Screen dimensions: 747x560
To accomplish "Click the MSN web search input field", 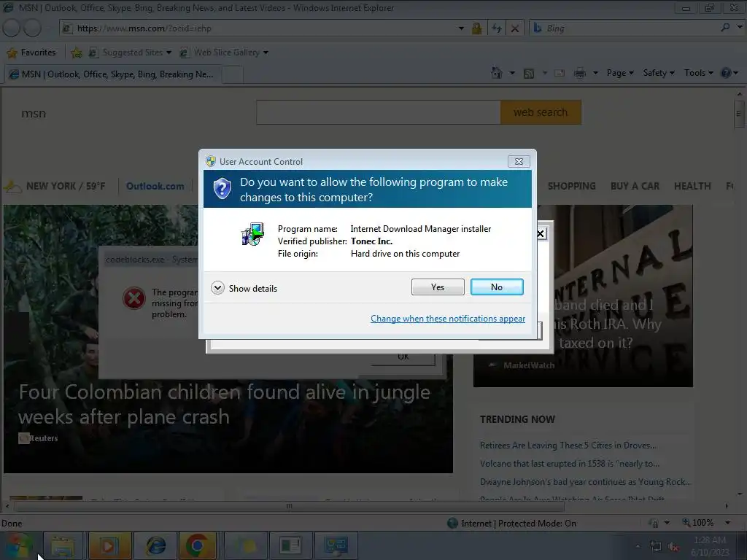I will click(379, 112).
